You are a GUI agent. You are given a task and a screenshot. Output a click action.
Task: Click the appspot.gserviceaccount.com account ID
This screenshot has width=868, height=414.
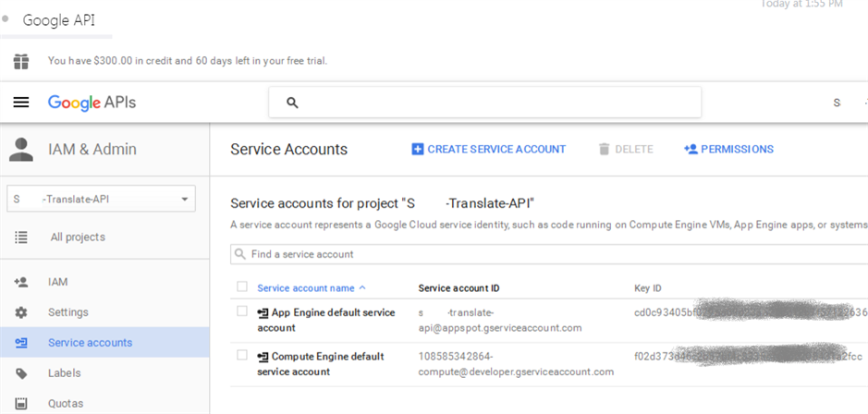pyautogui.click(x=500, y=321)
